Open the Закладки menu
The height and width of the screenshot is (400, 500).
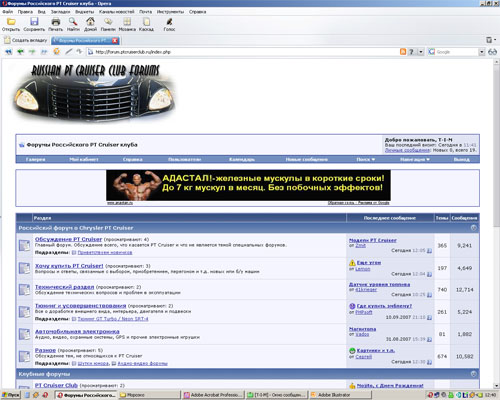pos(60,12)
